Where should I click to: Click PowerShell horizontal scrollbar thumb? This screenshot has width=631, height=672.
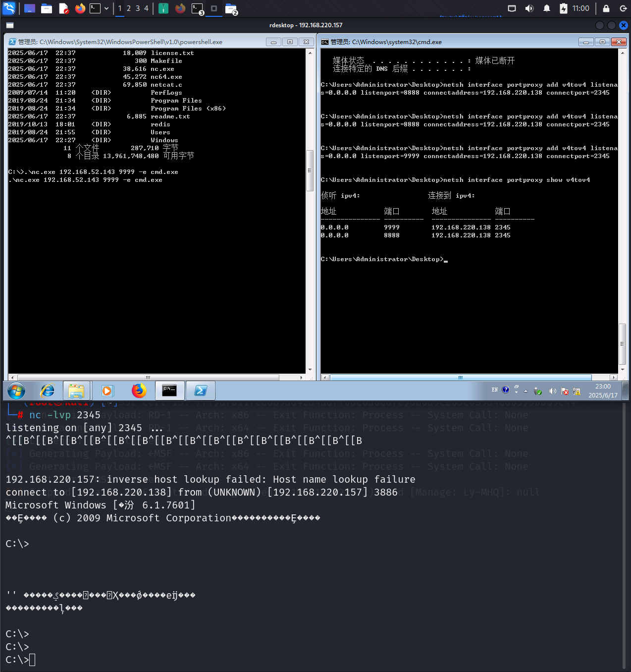pos(148,378)
